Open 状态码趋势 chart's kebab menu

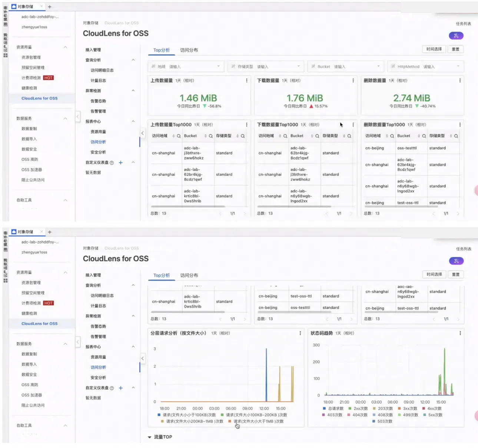point(460,333)
